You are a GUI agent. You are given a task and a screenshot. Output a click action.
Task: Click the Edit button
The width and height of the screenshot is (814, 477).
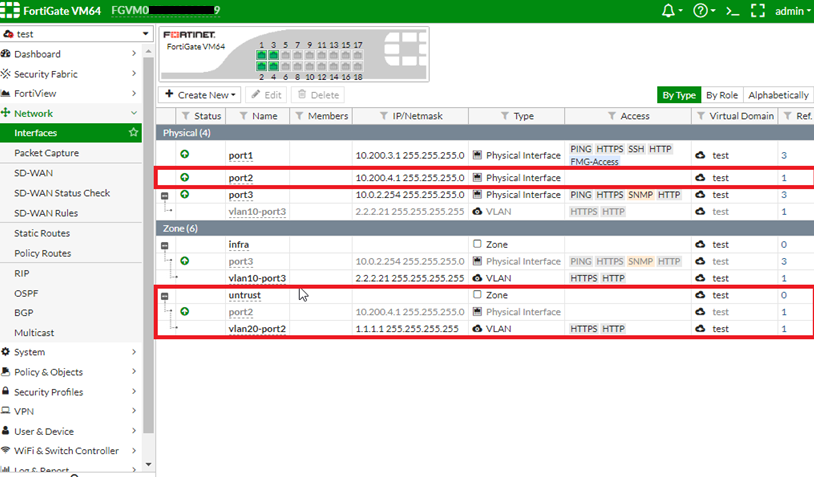pos(267,95)
